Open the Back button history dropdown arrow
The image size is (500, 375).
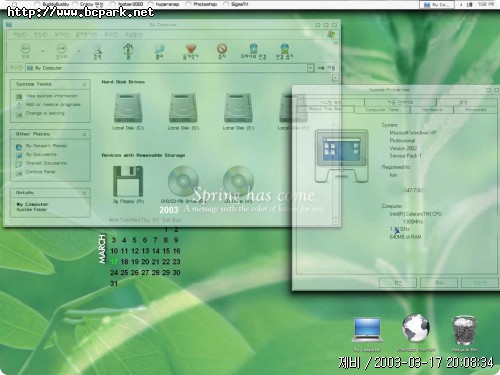(x=43, y=51)
